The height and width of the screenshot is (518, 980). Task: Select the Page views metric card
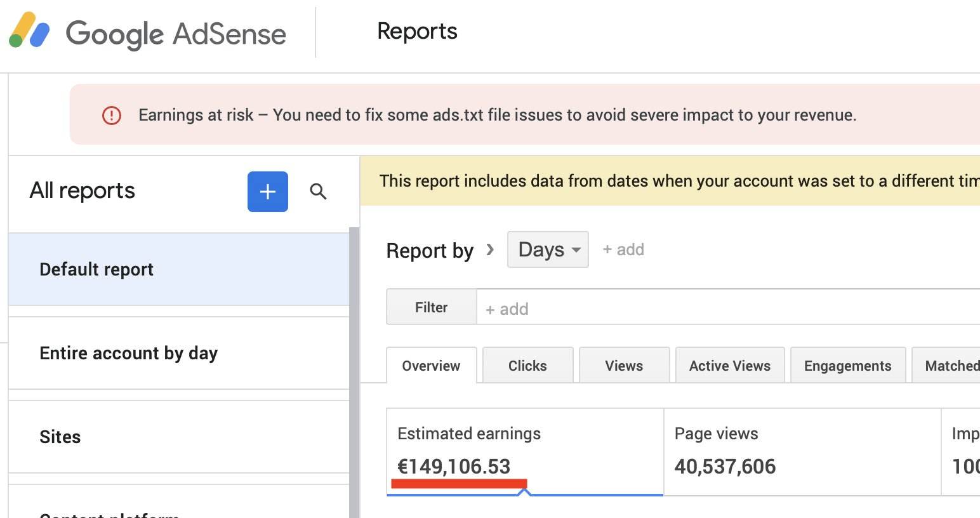(x=802, y=451)
